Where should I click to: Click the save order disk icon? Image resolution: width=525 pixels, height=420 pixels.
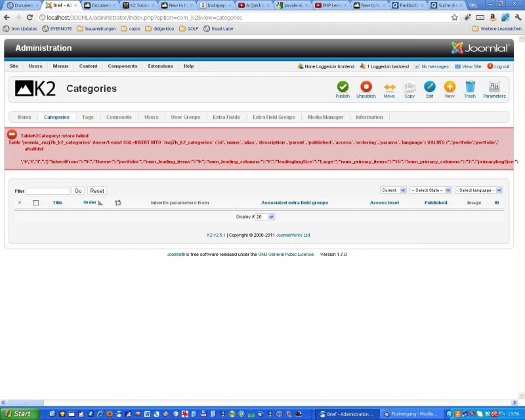coord(118,203)
